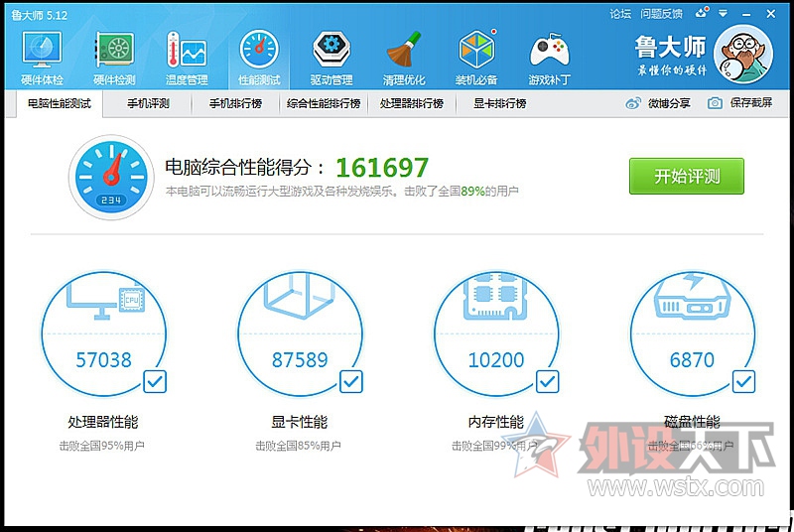
Task: Click the overall performance gauge icon
Action: 111,177
